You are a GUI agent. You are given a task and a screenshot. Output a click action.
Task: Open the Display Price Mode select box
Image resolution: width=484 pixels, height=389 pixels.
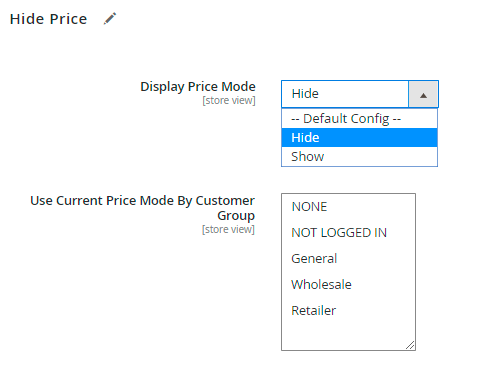360,94
